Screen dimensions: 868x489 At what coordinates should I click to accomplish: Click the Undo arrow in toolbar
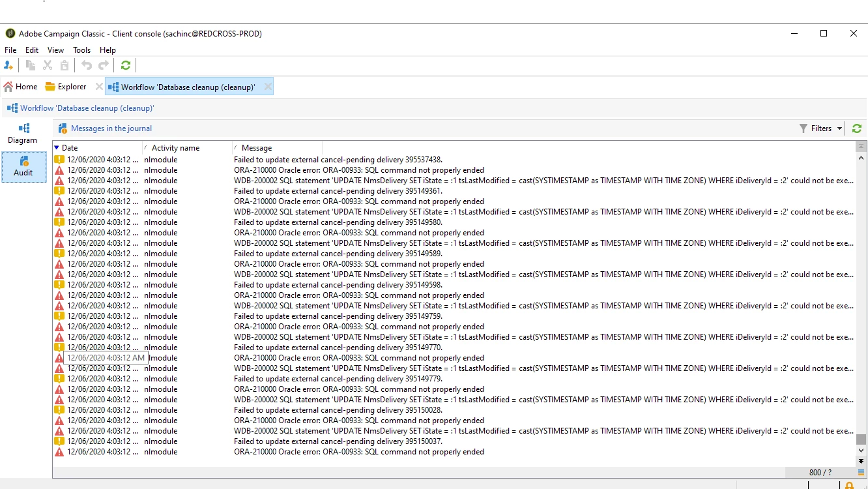click(87, 65)
